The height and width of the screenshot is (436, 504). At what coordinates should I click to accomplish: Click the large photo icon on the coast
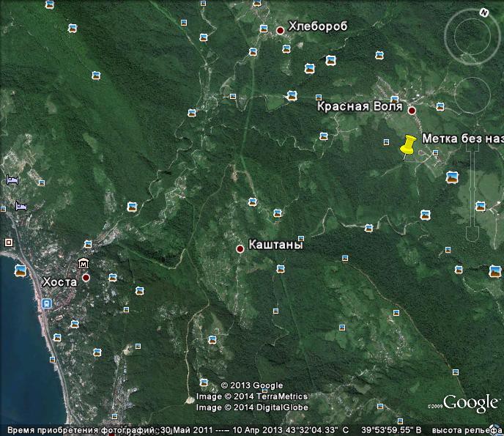(21, 270)
